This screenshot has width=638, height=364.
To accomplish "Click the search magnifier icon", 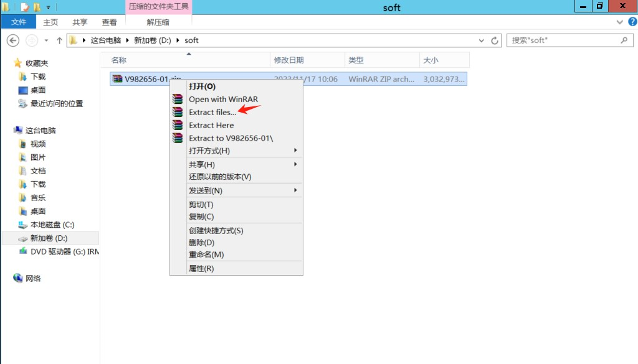I will point(624,40).
